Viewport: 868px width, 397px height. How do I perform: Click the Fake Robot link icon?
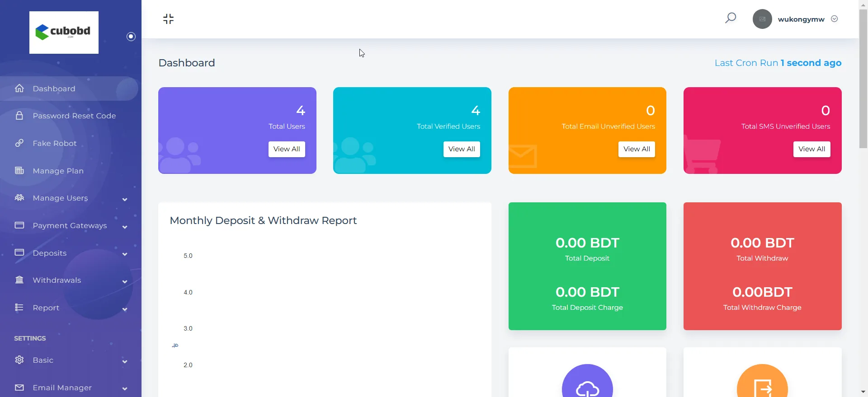pyautogui.click(x=19, y=143)
